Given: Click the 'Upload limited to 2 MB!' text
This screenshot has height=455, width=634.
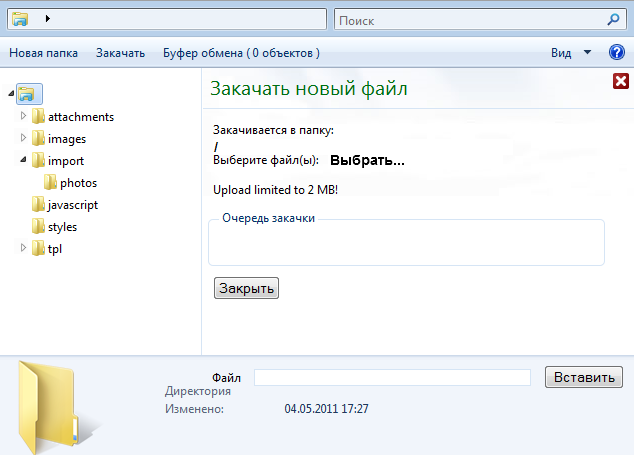Looking at the screenshot, I should 275,190.
